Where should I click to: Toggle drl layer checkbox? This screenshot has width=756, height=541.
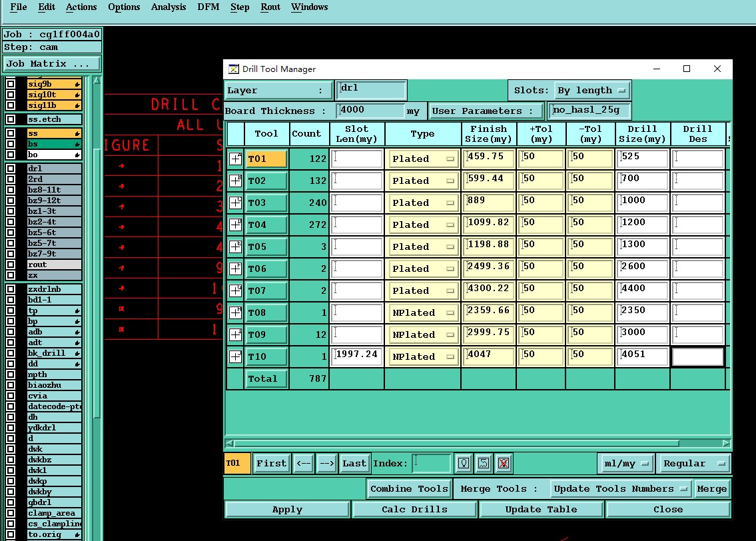coord(11,169)
